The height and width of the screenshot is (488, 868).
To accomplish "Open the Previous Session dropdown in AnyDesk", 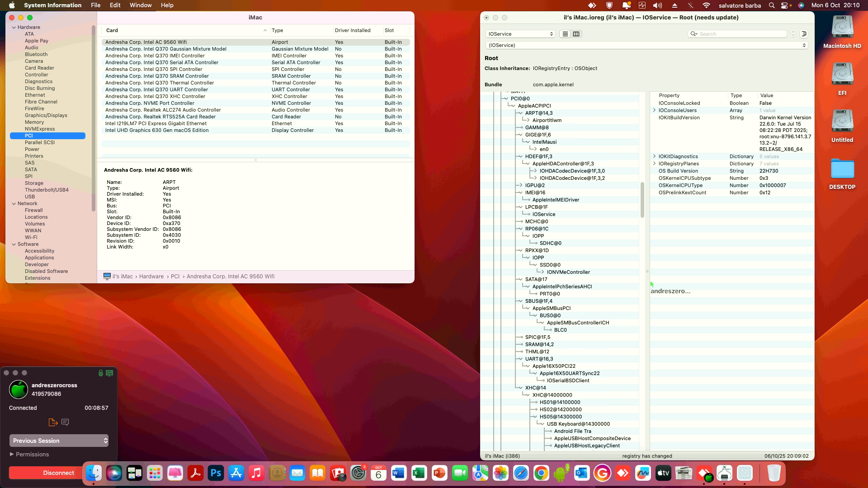I will (x=59, y=441).
